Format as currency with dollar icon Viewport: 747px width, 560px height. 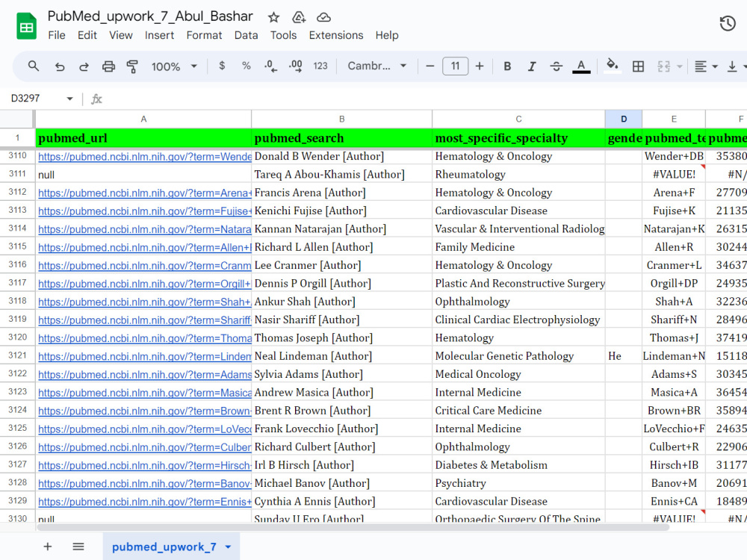coord(222,66)
